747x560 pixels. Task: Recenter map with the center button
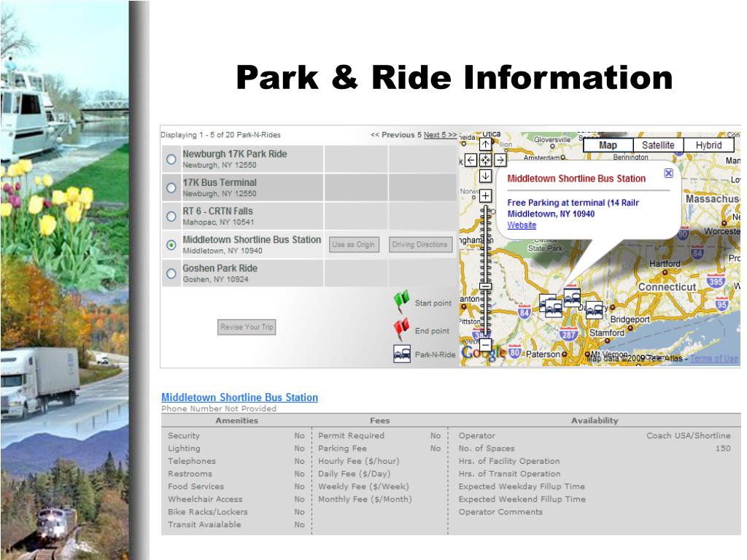(x=485, y=160)
